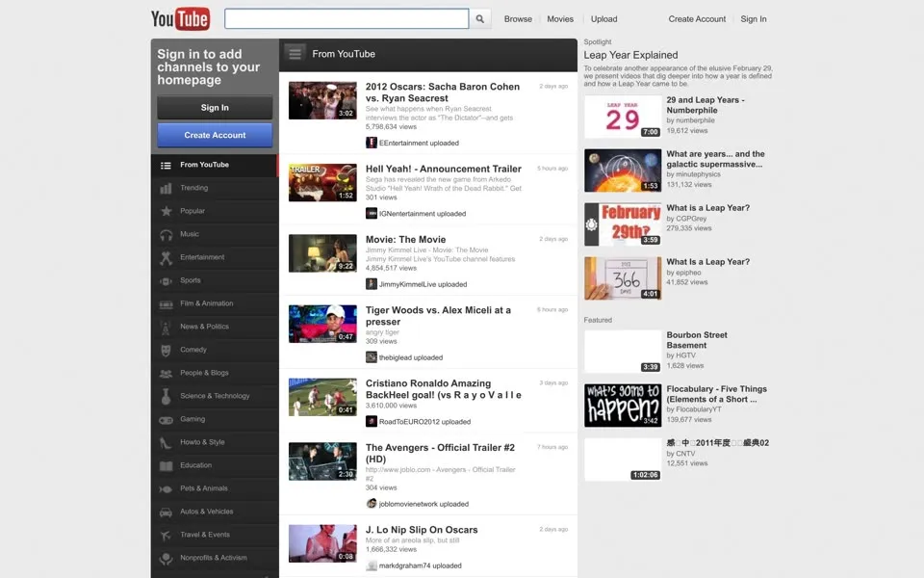
Task: Open The Avengers Official Trailer #2 title
Action: 440,454
